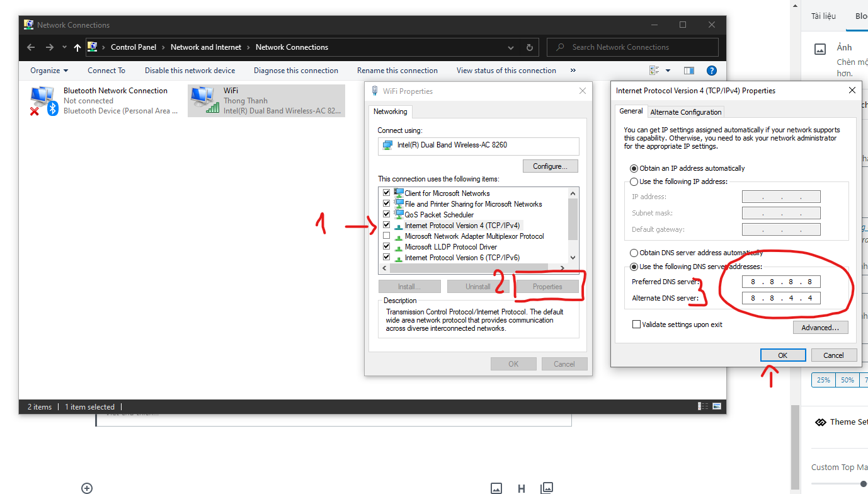This screenshot has width=868, height=494.
Task: Select the WiFi connection item
Action: 266,101
